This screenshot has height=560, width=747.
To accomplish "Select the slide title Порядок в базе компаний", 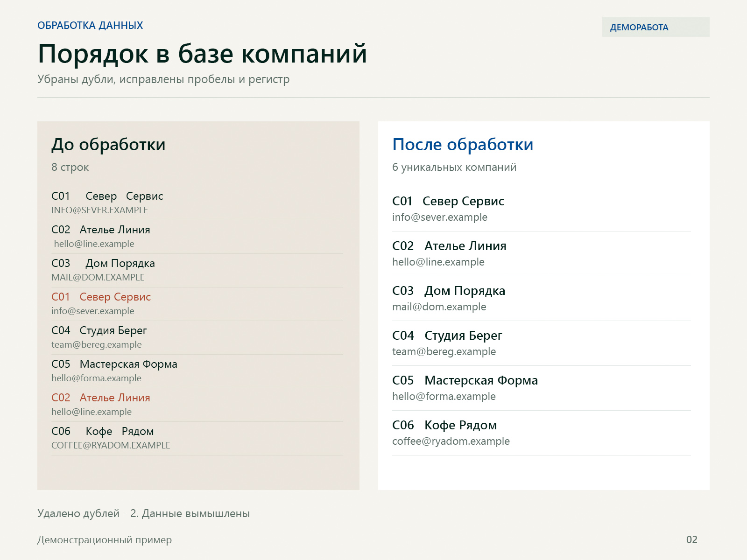I will (202, 54).
